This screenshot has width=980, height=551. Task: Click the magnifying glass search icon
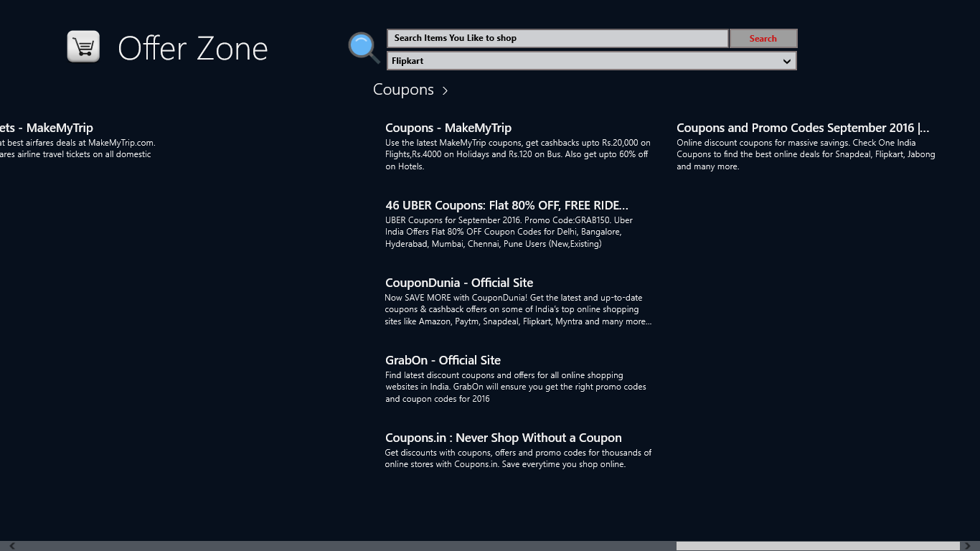click(364, 48)
